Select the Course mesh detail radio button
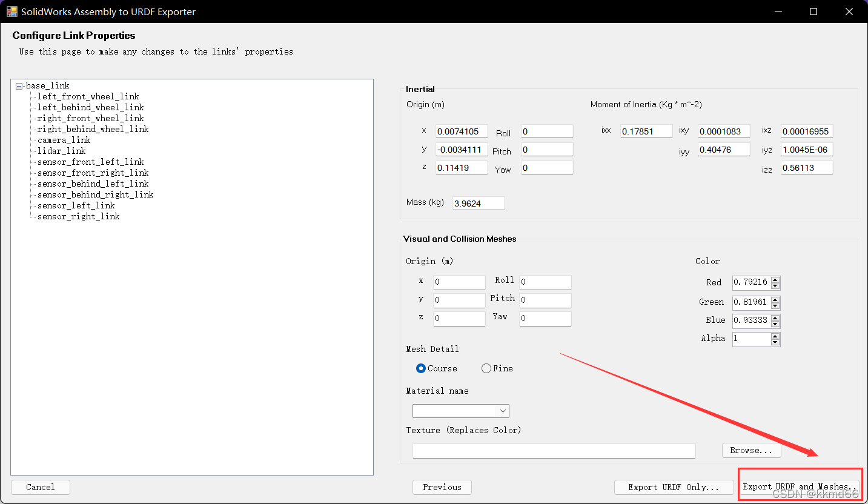The height and width of the screenshot is (504, 868). [x=421, y=368]
